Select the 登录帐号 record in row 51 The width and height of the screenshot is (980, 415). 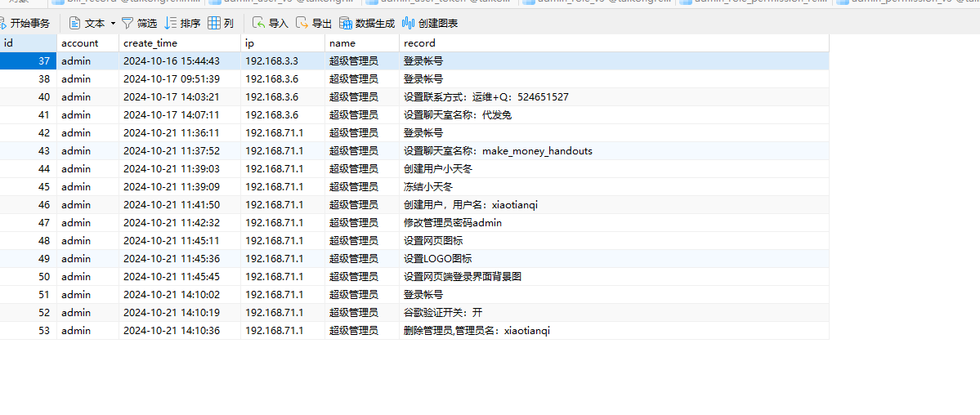click(615, 294)
